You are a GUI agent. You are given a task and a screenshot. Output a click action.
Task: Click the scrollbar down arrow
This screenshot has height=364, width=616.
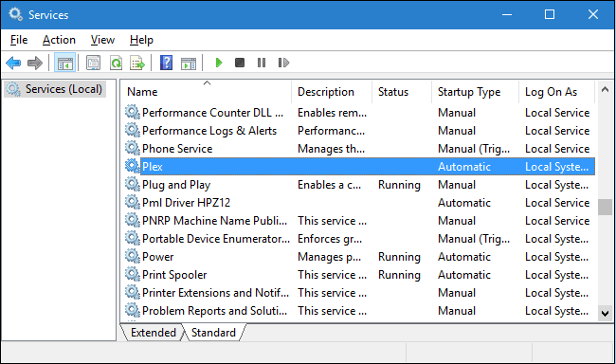click(x=605, y=314)
